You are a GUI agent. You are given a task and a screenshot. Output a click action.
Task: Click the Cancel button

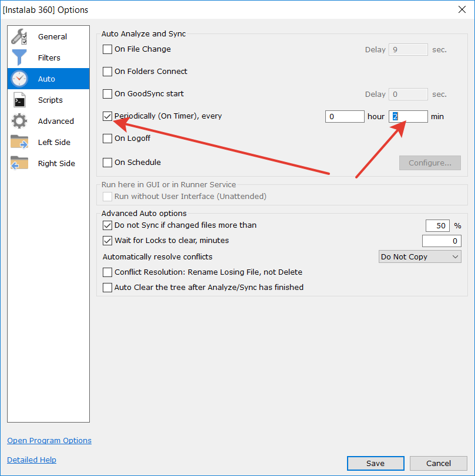point(438,463)
